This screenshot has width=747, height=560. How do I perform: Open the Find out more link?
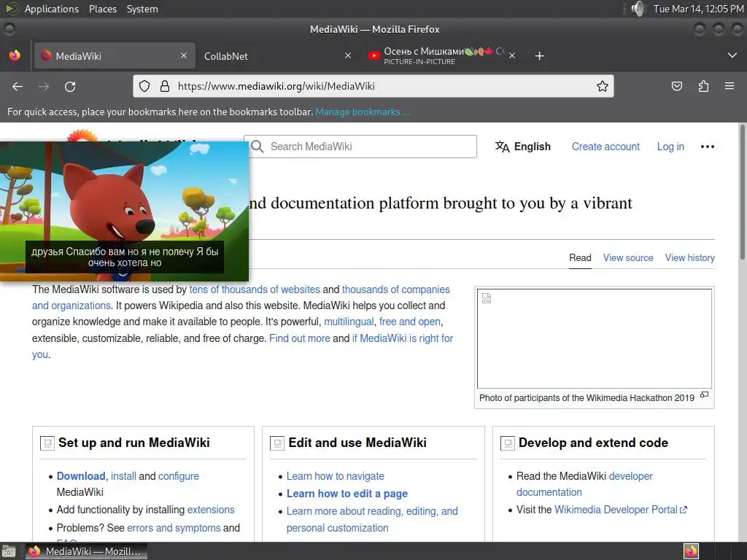coord(300,338)
